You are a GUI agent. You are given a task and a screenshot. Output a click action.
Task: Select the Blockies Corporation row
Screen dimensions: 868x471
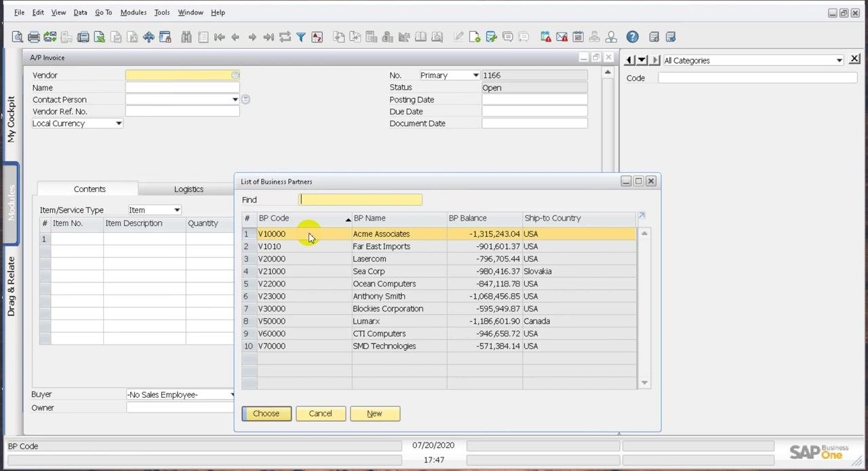439,309
